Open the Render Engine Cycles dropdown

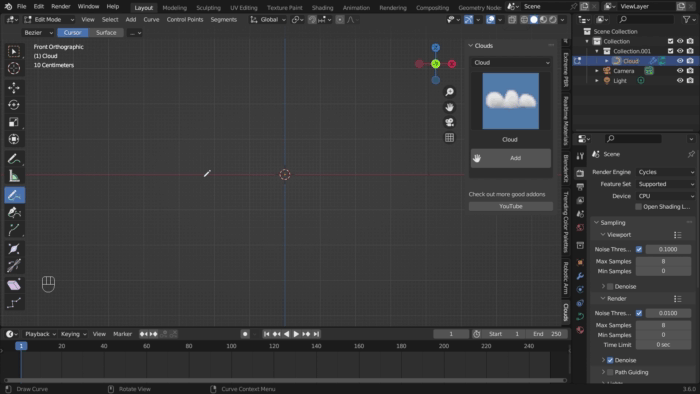pos(666,172)
